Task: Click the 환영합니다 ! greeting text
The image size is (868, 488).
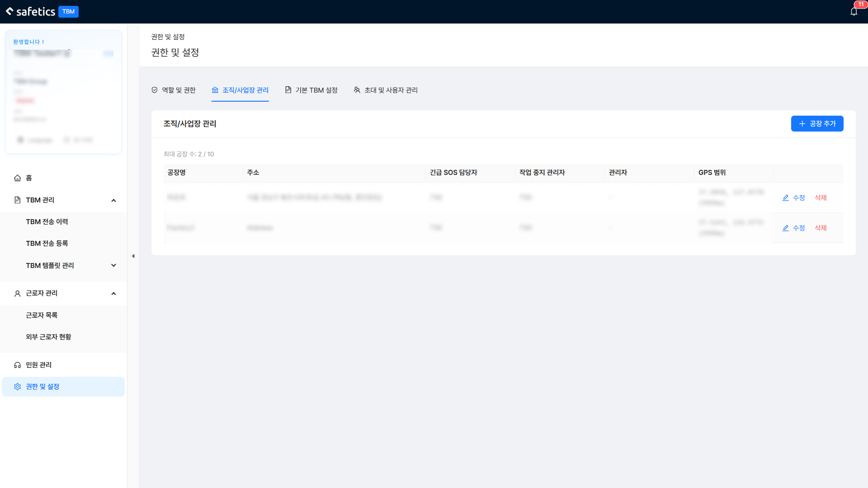Action: [x=28, y=42]
